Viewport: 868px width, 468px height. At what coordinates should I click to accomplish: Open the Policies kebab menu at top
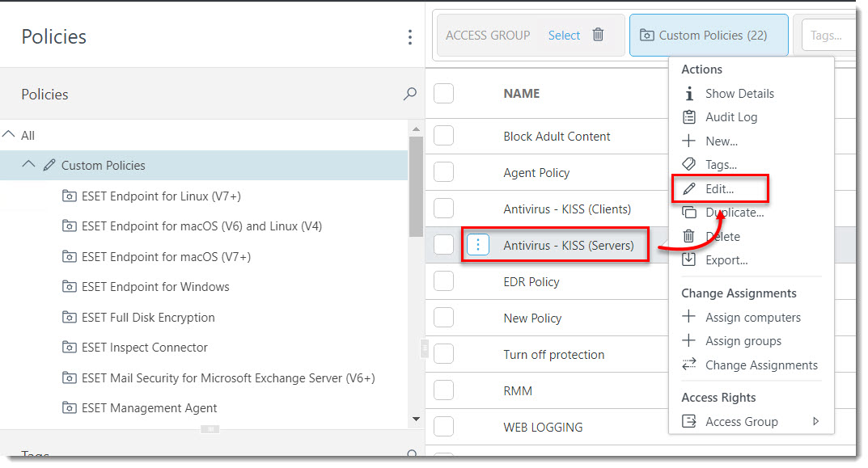pos(409,37)
